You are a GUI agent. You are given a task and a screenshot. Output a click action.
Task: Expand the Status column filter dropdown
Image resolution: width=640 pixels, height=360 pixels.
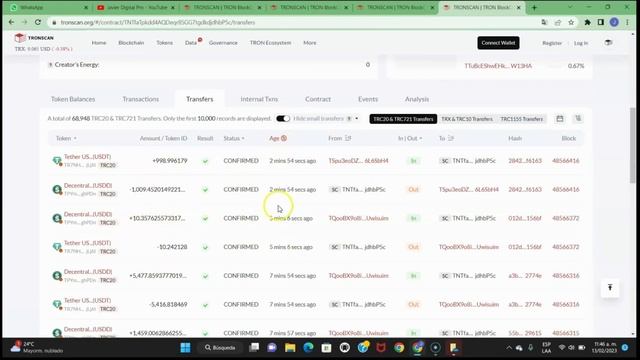[243, 138]
